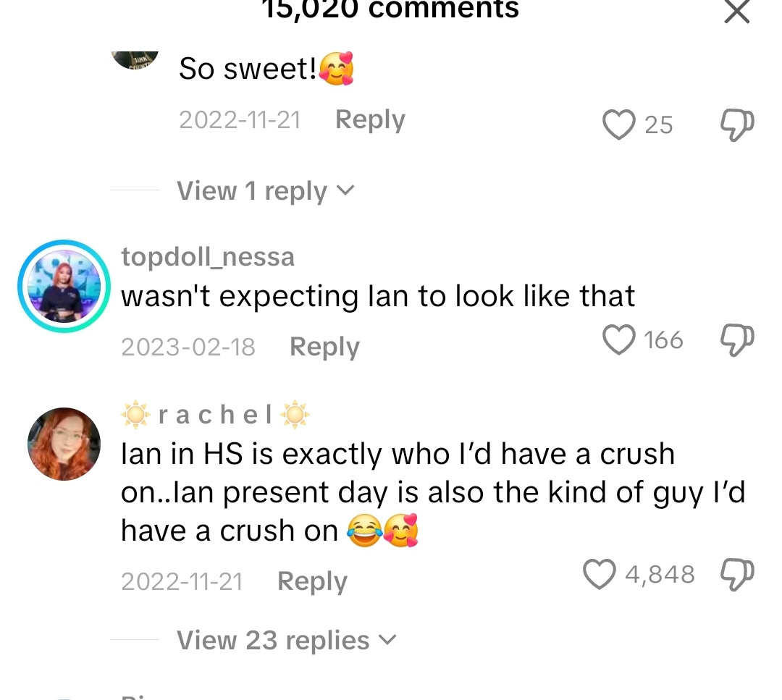Expand View 1 reply
The width and height of the screenshot is (782, 700).
[265, 191]
